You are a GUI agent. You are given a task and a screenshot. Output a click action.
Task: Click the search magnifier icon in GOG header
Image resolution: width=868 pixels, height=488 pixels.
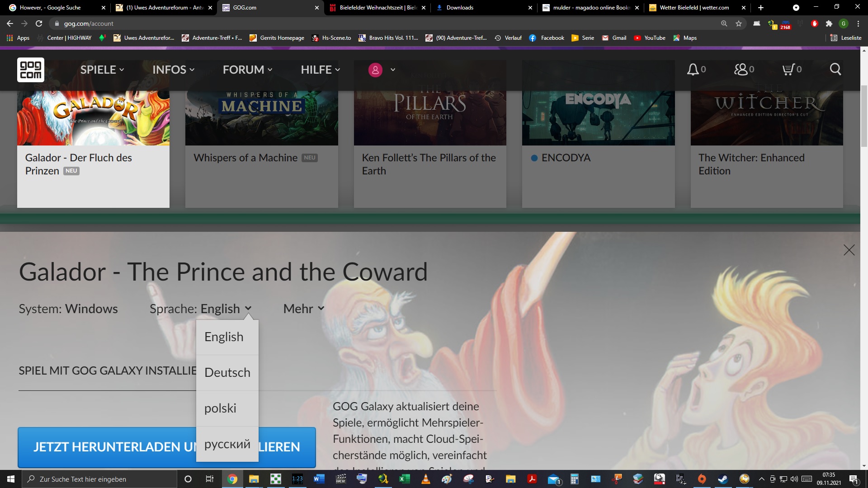click(x=835, y=70)
